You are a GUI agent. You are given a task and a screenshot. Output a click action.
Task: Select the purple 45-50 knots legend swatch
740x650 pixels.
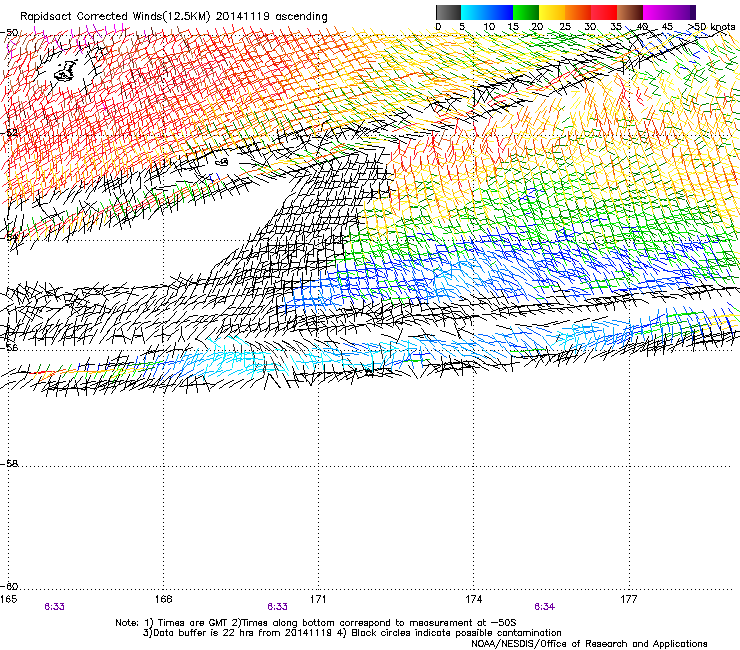point(682,12)
